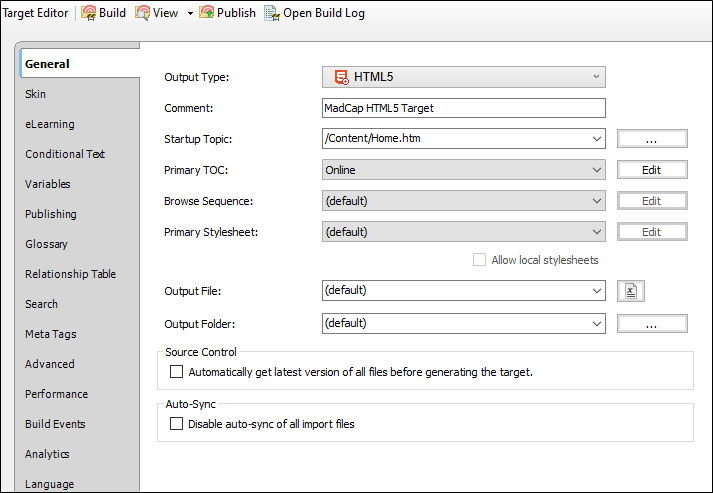Enable automatically get latest version checkbox
713x493 pixels.
(176, 372)
